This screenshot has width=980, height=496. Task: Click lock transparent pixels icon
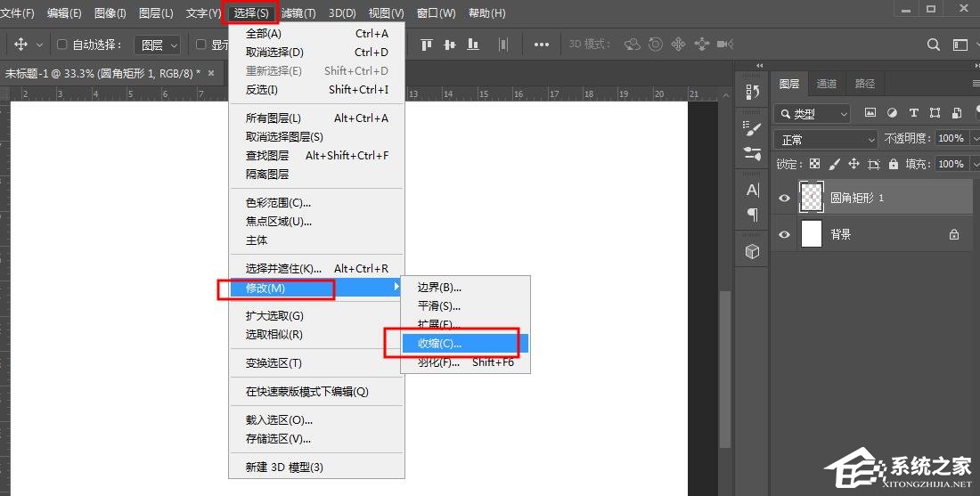[813, 164]
